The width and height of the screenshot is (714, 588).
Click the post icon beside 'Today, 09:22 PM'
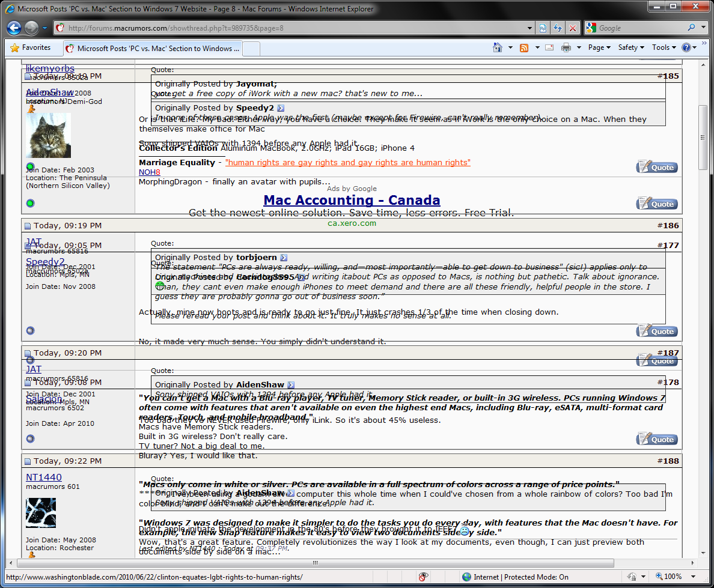tap(27, 461)
